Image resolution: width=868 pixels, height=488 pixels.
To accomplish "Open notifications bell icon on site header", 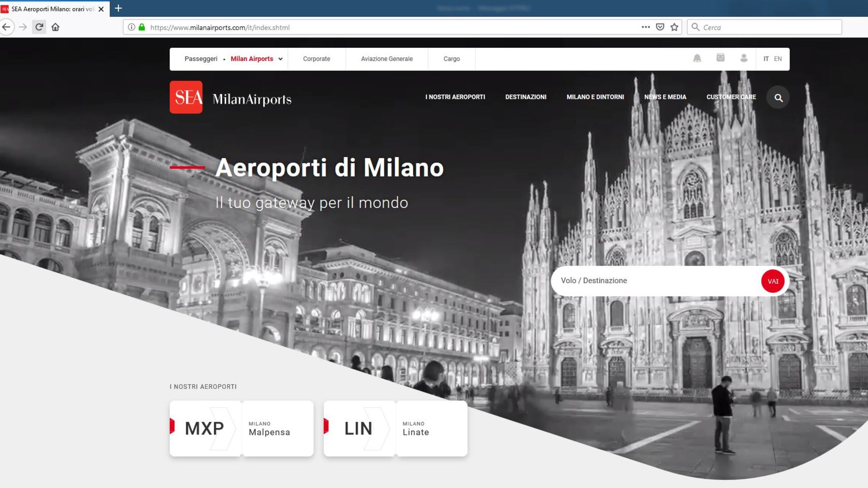I will click(x=697, y=58).
